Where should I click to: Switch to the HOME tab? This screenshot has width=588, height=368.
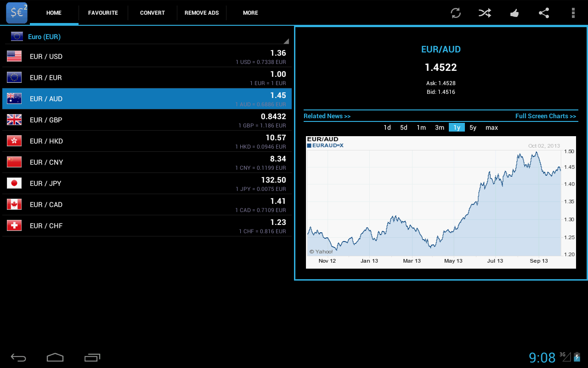[x=54, y=13]
